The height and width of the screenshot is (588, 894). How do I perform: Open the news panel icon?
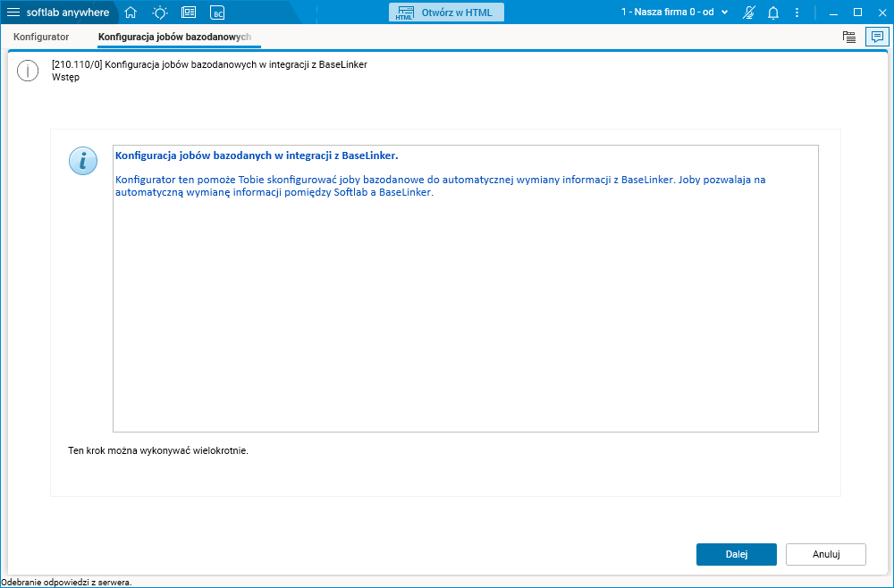(x=189, y=13)
